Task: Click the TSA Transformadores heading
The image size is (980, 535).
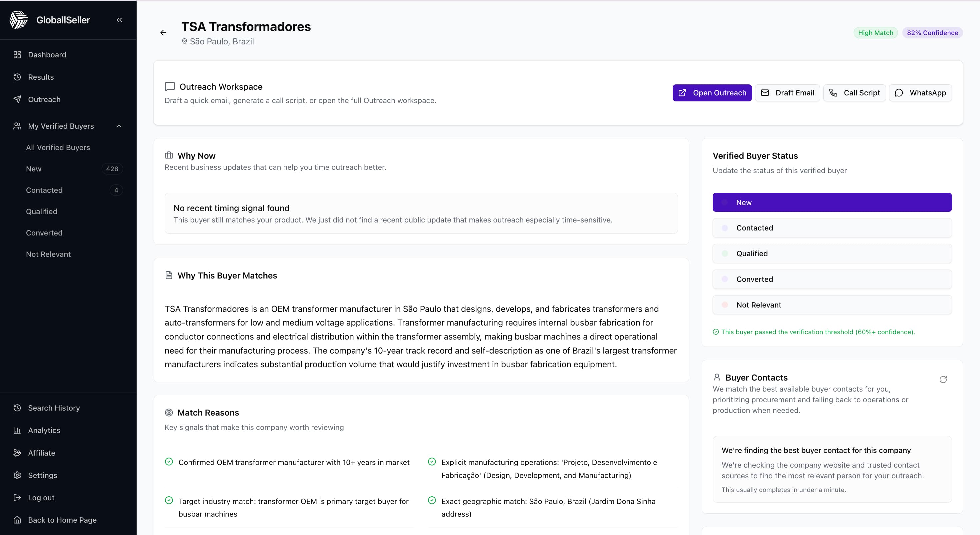Action: click(246, 27)
